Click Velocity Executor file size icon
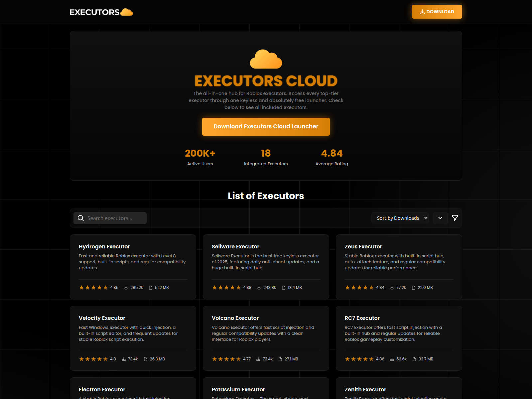 (x=146, y=359)
